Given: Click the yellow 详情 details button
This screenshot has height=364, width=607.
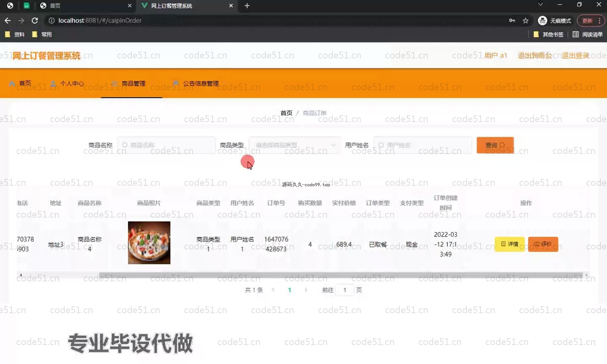Looking at the screenshot, I should pos(510,244).
